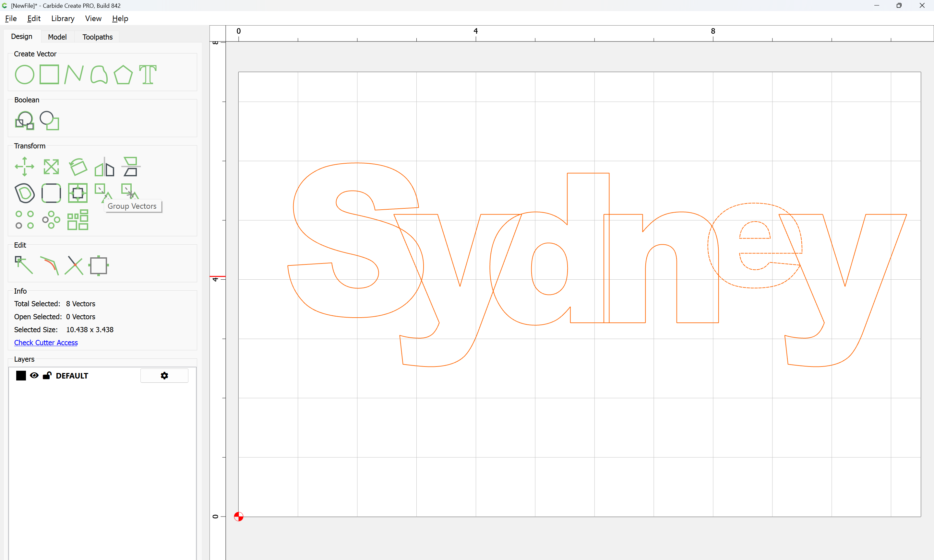Select the Node Edit tool

[x=24, y=265]
